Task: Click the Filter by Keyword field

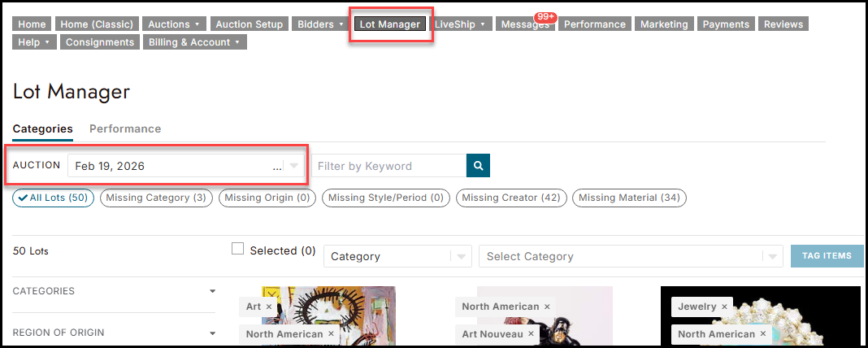Action: [389, 166]
